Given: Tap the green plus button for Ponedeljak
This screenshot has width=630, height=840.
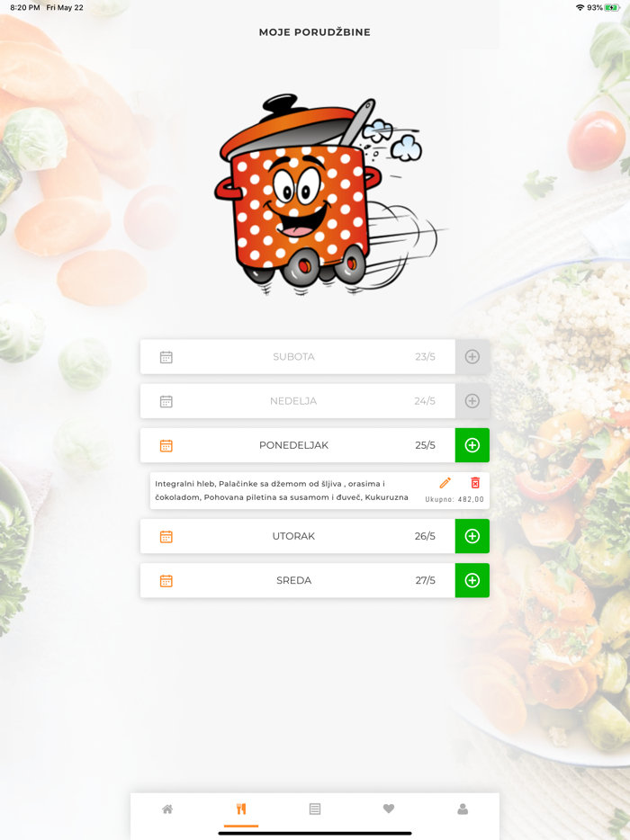Looking at the screenshot, I should click(x=472, y=445).
